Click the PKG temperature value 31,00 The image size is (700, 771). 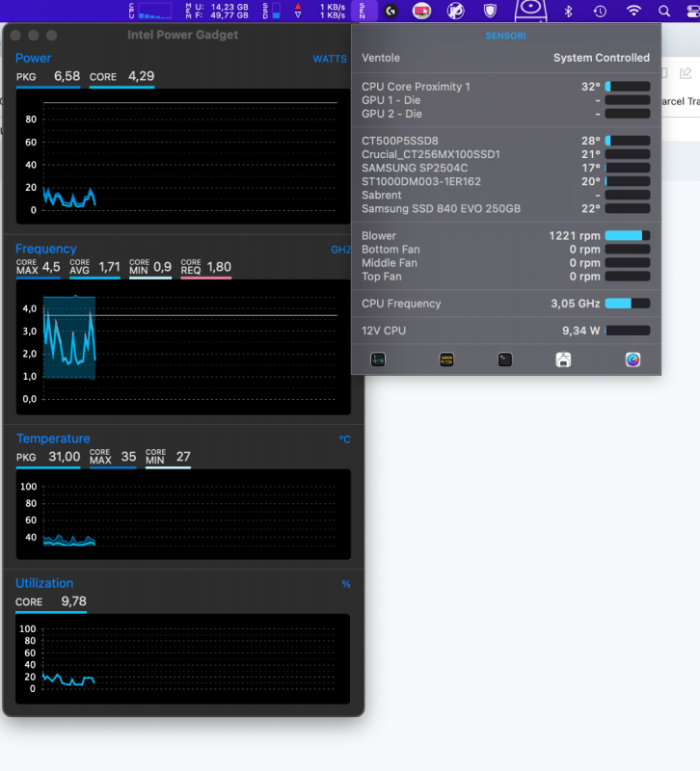(48, 457)
